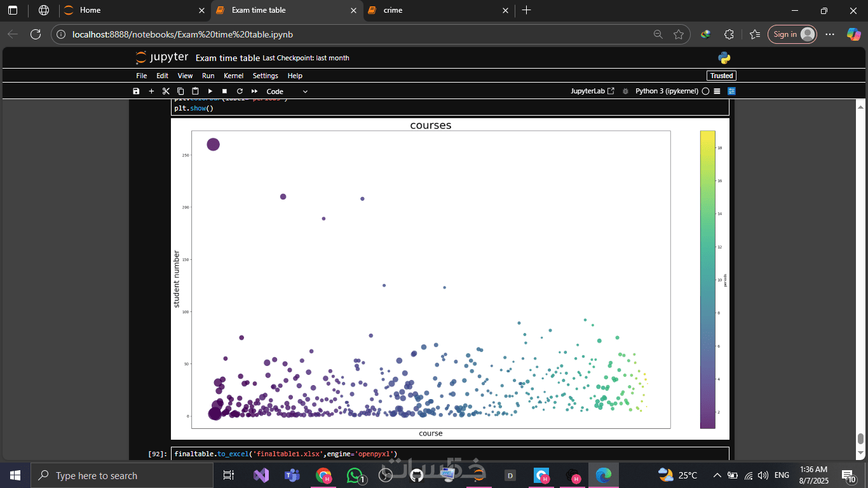868x488 pixels.
Task: Open the Kernel menu
Action: pyautogui.click(x=233, y=76)
